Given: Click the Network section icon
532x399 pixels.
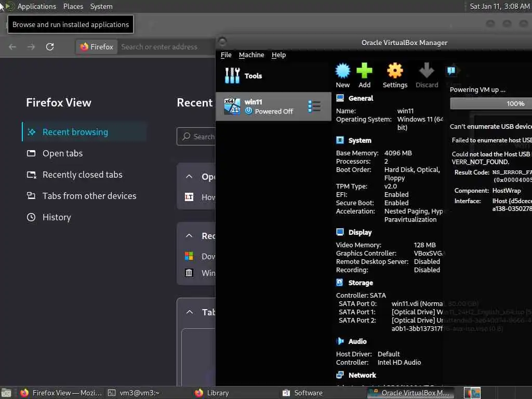Looking at the screenshot, I should (340, 375).
